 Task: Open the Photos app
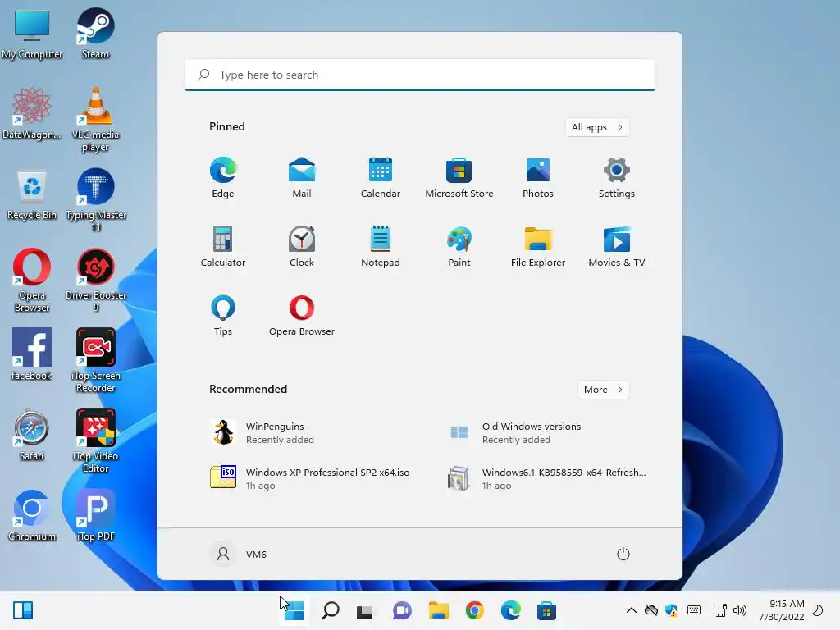click(538, 177)
